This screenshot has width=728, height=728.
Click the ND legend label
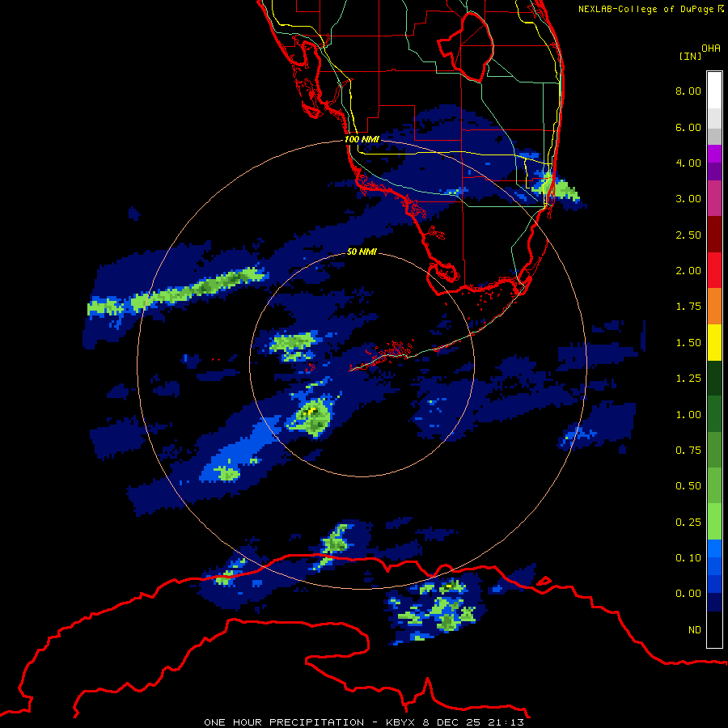(x=695, y=630)
